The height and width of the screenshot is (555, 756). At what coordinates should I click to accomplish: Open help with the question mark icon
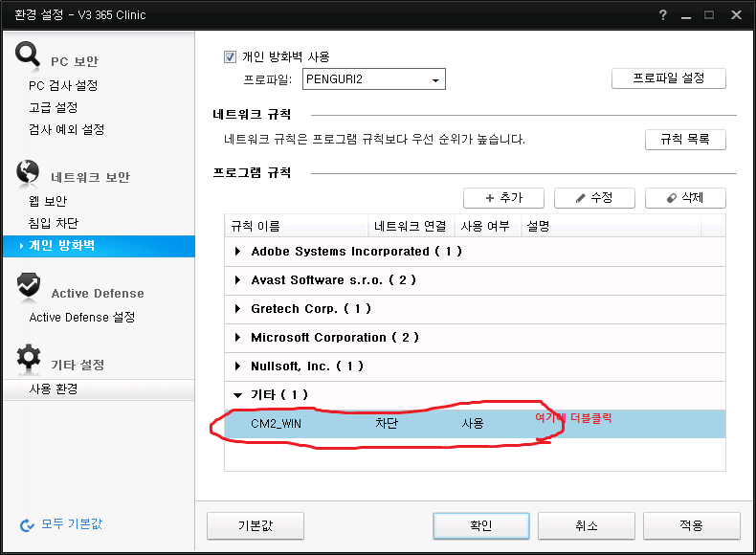tap(663, 15)
